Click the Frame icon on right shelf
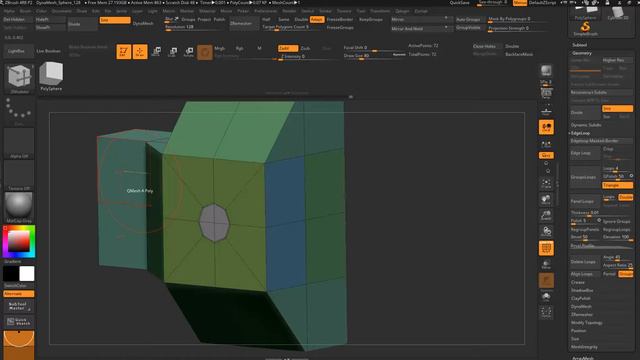This screenshot has height=360, width=640. [546, 184]
